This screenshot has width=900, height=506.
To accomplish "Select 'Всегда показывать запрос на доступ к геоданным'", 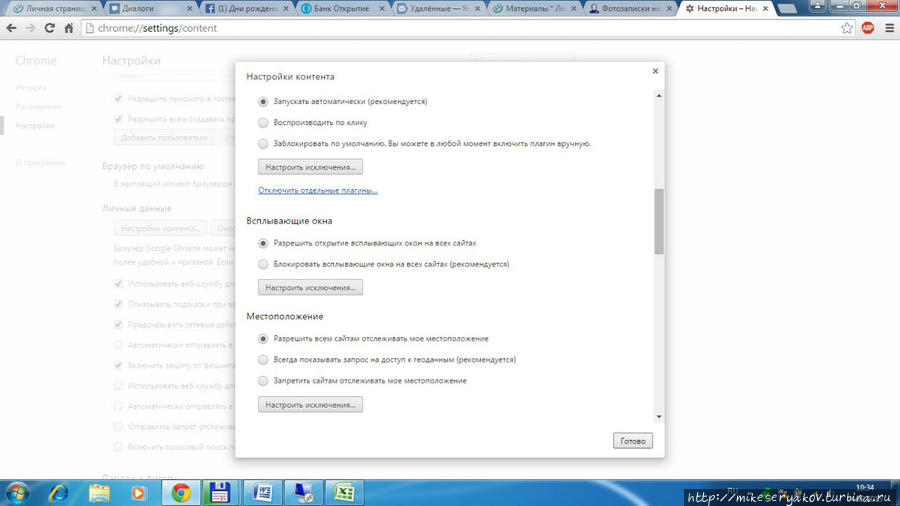I will point(263,360).
